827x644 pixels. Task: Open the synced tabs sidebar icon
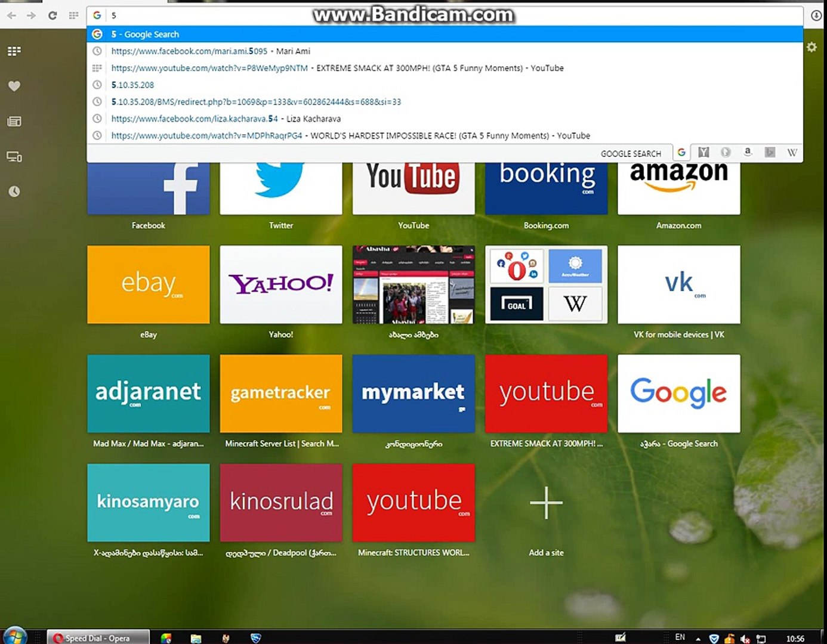[14, 157]
